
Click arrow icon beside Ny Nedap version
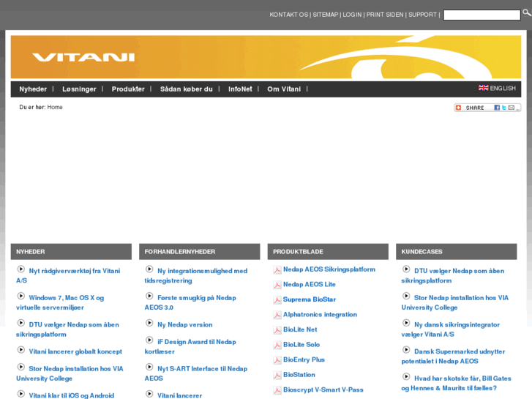149,323
